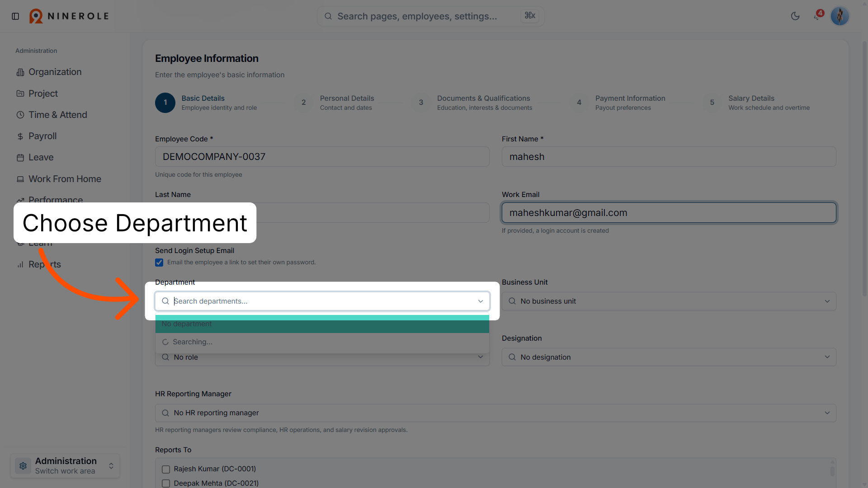Screen dimensions: 868x488
Task: Click the search magnifier icon in top bar
Action: click(x=328, y=16)
